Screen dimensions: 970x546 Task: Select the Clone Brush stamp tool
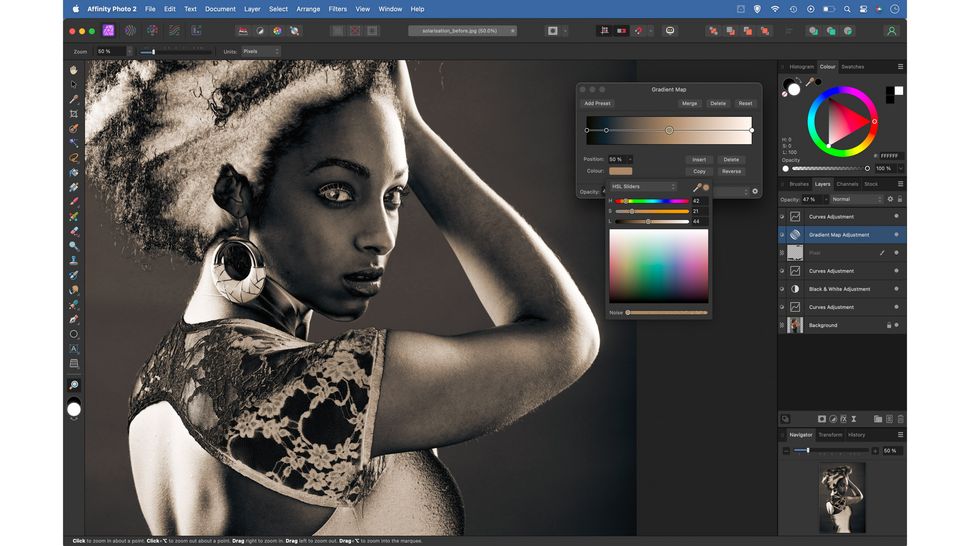pyautogui.click(x=74, y=260)
